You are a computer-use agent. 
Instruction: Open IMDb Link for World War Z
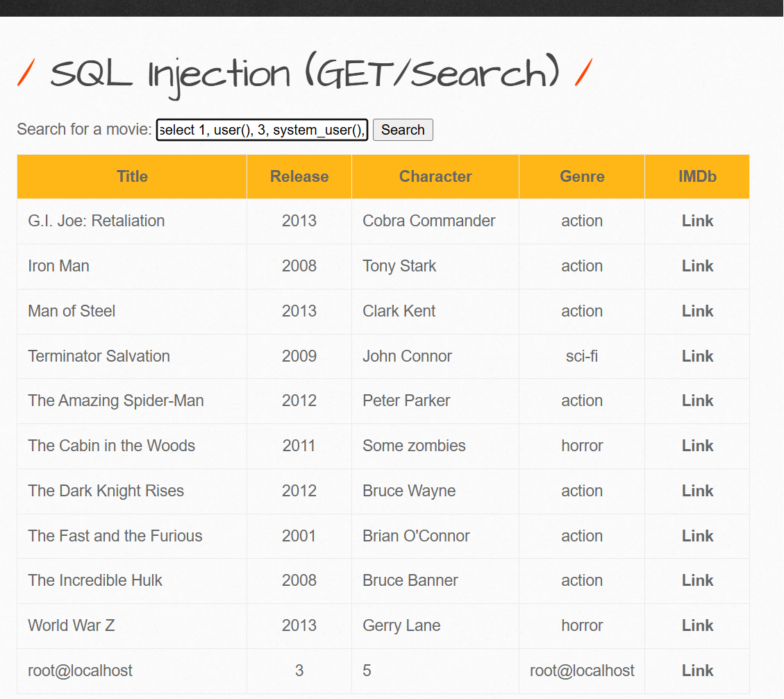point(697,625)
